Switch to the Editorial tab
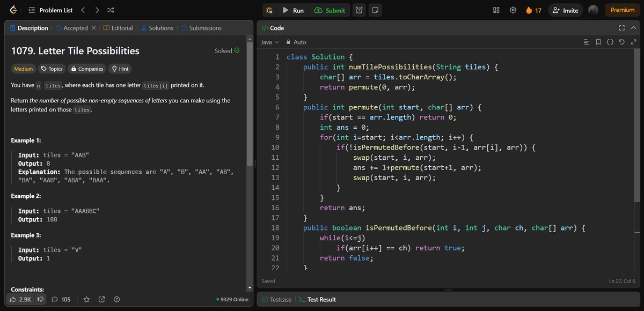 click(118, 28)
